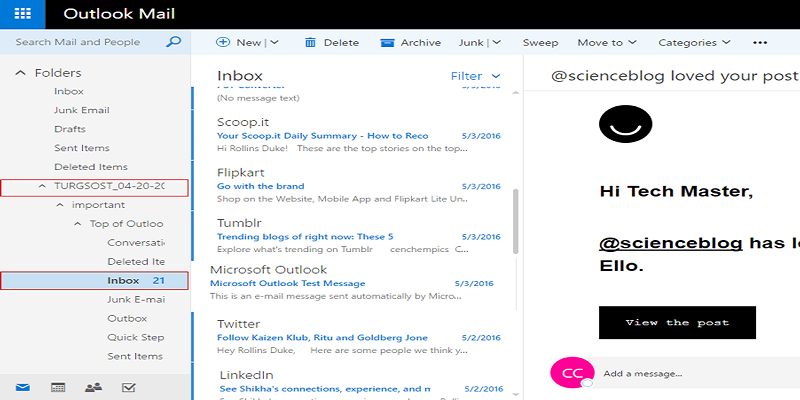Click the search magnifier icon

coord(173,42)
